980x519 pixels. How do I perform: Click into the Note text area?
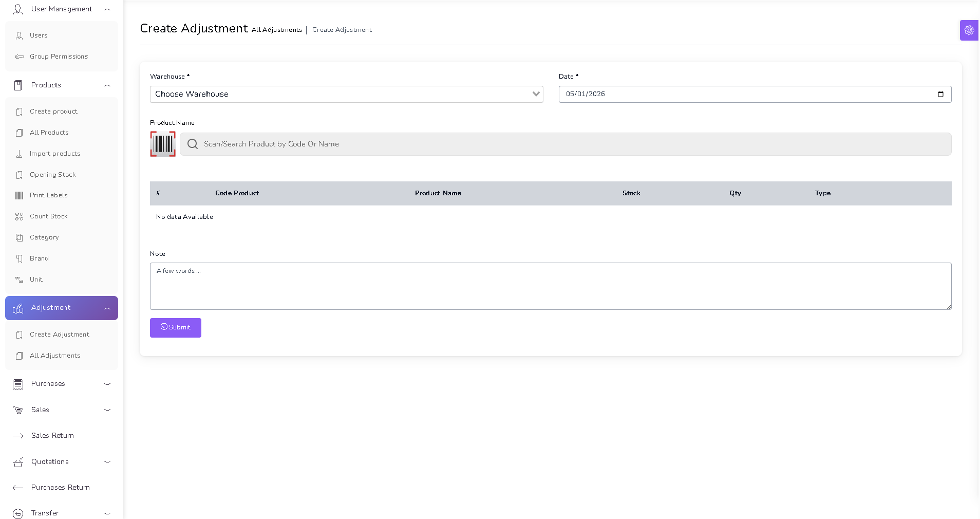(x=550, y=286)
